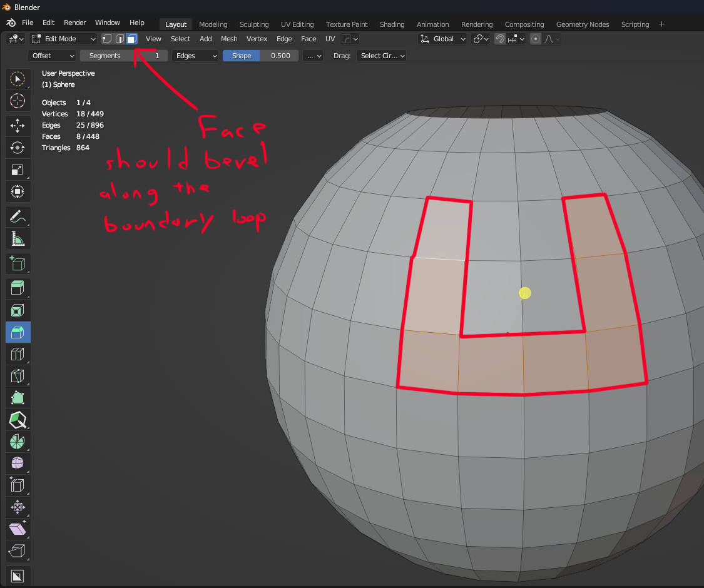Choose the Measure tool
Screen dimensions: 704x588
[18, 239]
